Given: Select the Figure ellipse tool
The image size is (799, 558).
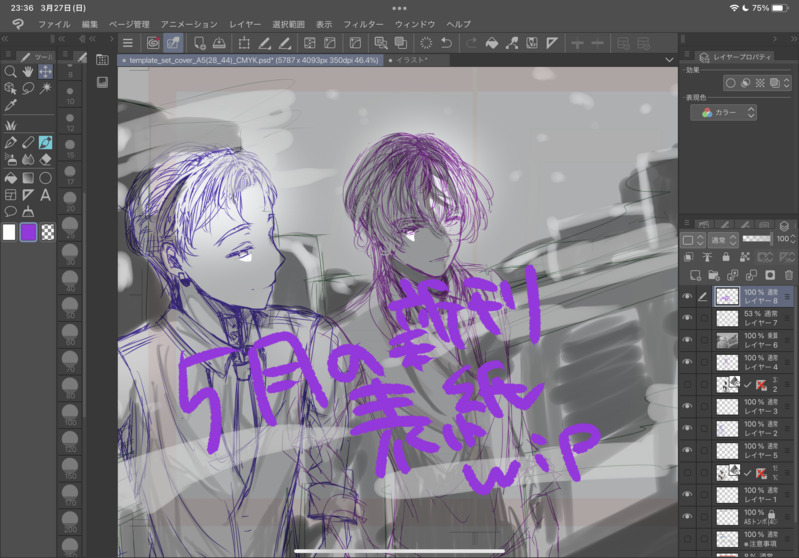Looking at the screenshot, I should click(x=45, y=177).
